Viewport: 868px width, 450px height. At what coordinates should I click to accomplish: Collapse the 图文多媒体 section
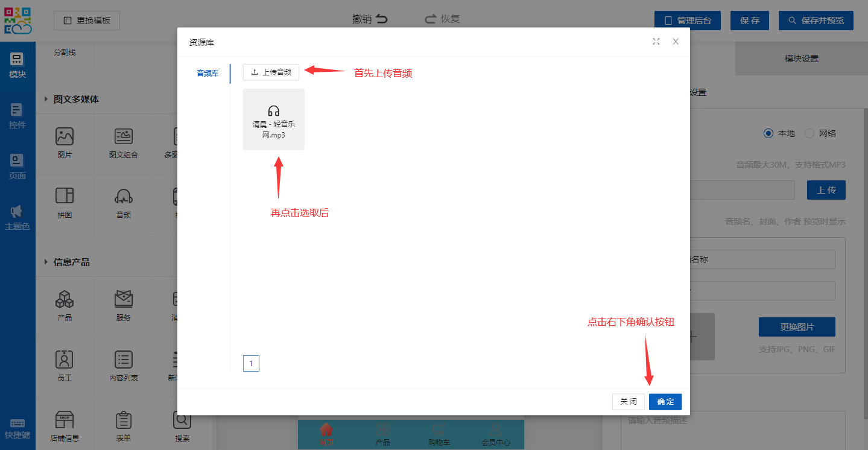click(x=46, y=100)
